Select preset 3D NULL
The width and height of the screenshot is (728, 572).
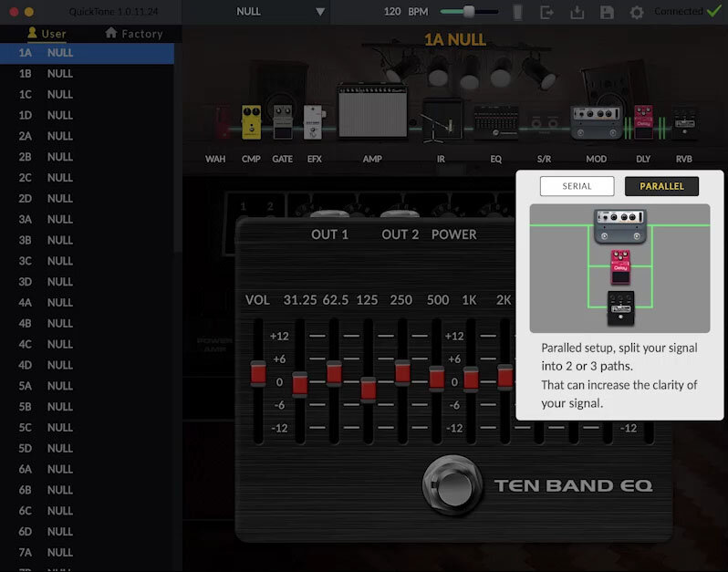click(x=87, y=282)
